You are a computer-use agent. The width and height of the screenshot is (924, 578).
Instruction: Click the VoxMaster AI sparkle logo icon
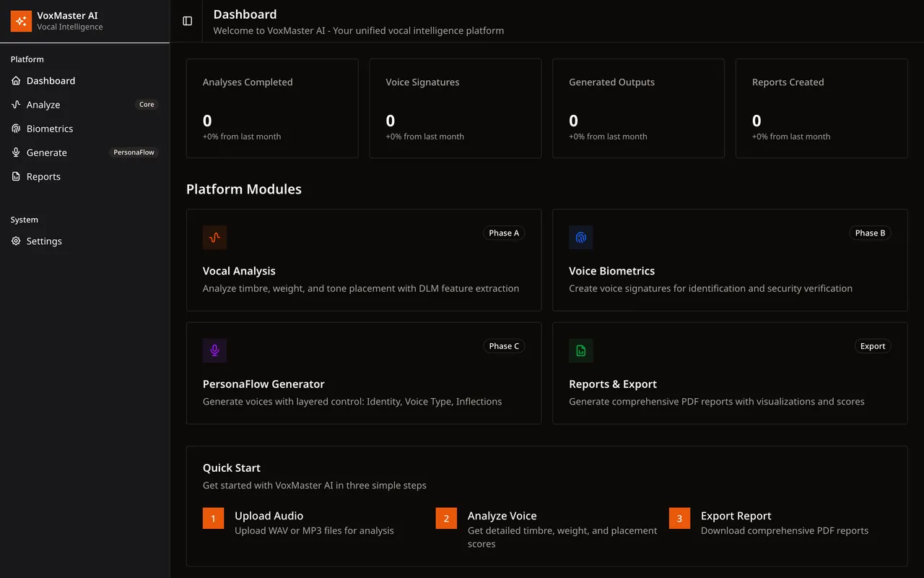(21, 21)
